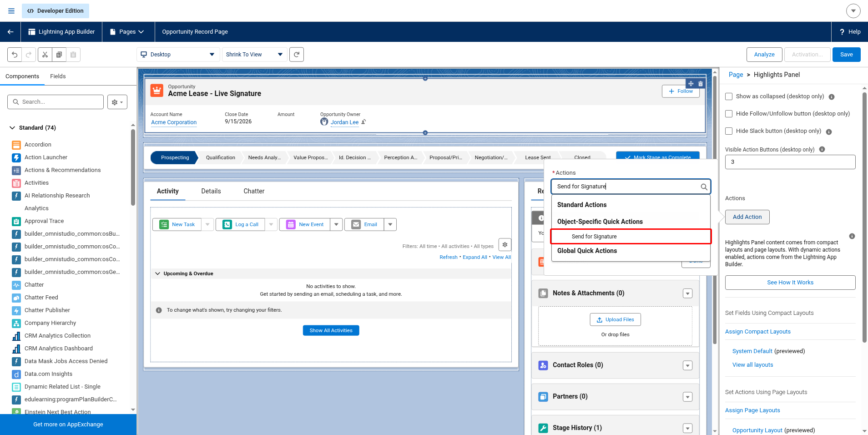
Task: Show info for Visible Action Buttons
Action: click(x=822, y=149)
